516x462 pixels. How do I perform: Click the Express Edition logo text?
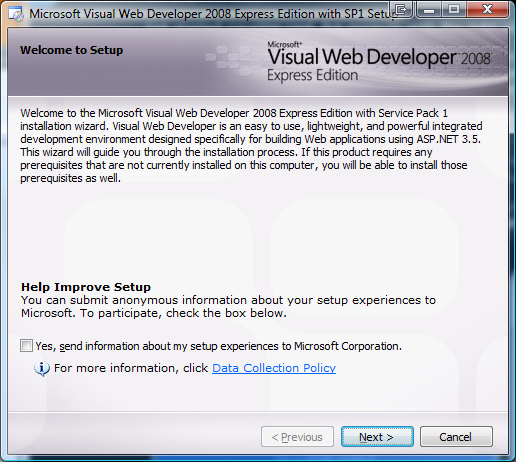[x=312, y=76]
